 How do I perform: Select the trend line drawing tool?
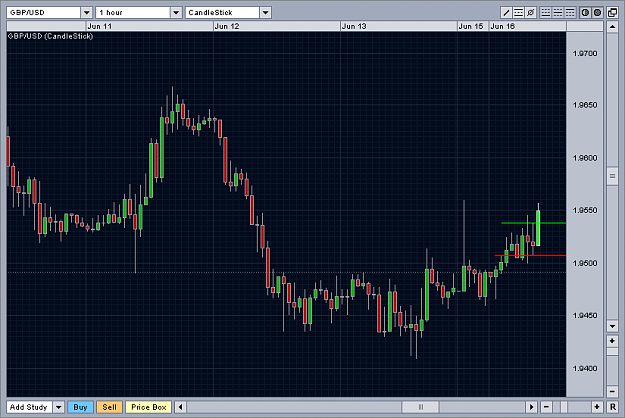506,12
